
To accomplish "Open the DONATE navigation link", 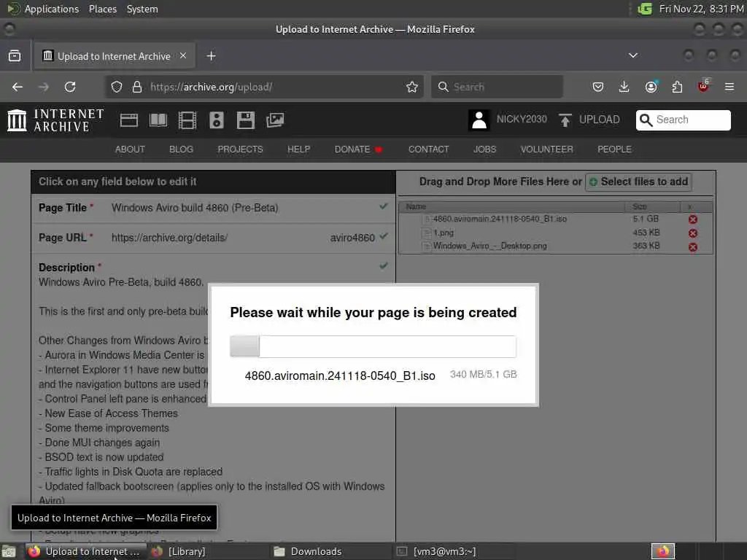I will click(x=358, y=149).
